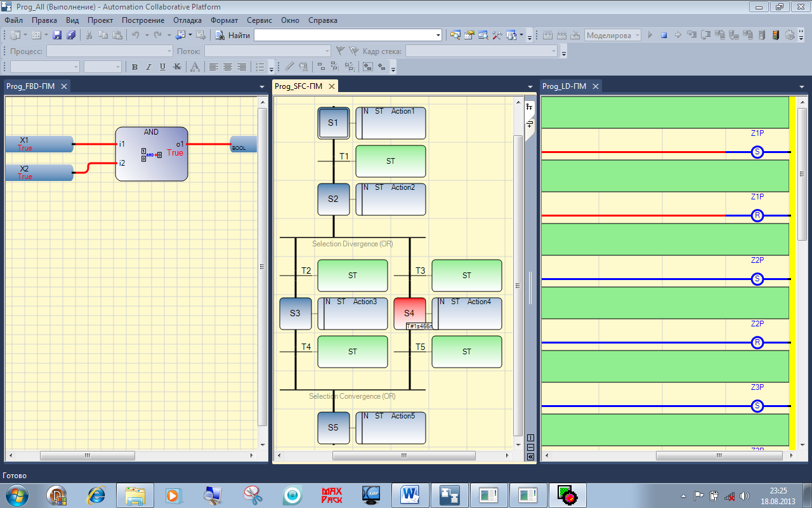Click the Paste clipboard icon
This screenshot has height=508, width=812.
pos(117,36)
